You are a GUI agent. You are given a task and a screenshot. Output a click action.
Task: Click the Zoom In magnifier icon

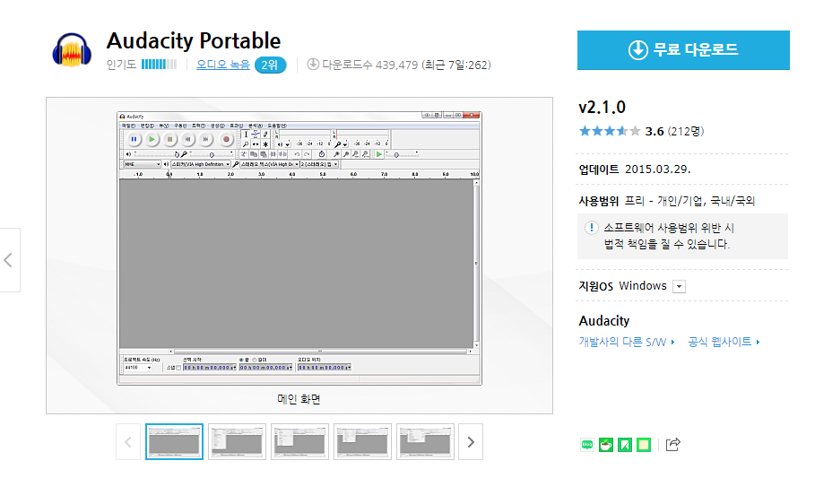click(335, 154)
